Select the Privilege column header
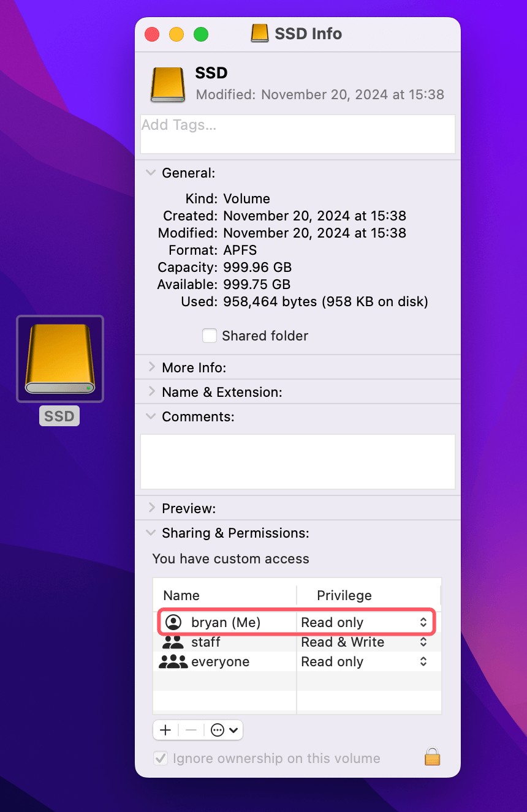This screenshot has height=812, width=527. [x=344, y=595]
